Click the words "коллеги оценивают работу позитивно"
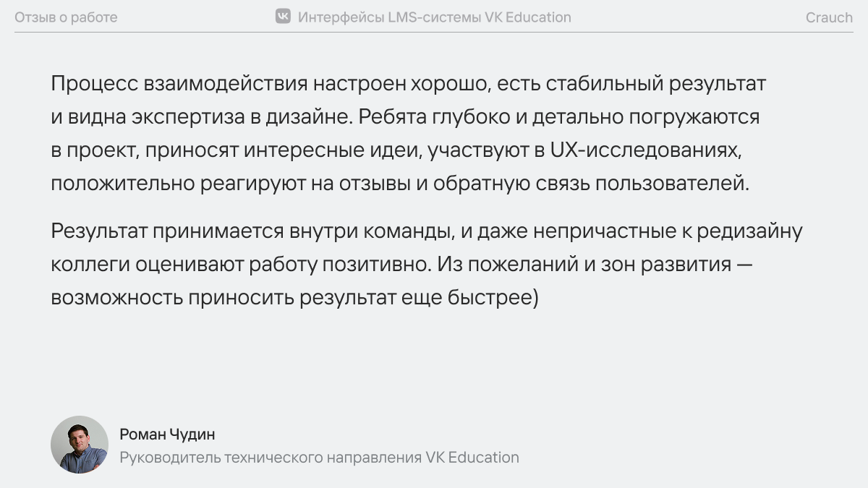The image size is (868, 488). tap(241, 265)
